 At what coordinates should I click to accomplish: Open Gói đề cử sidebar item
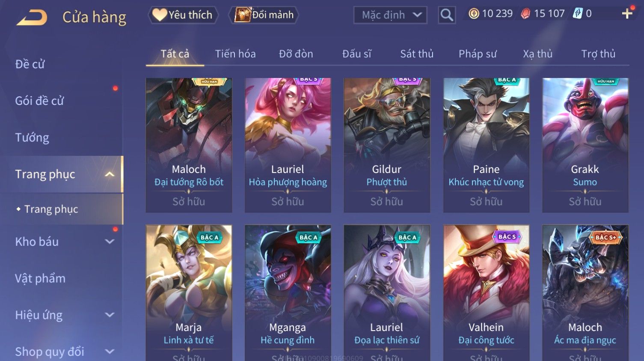point(39,101)
